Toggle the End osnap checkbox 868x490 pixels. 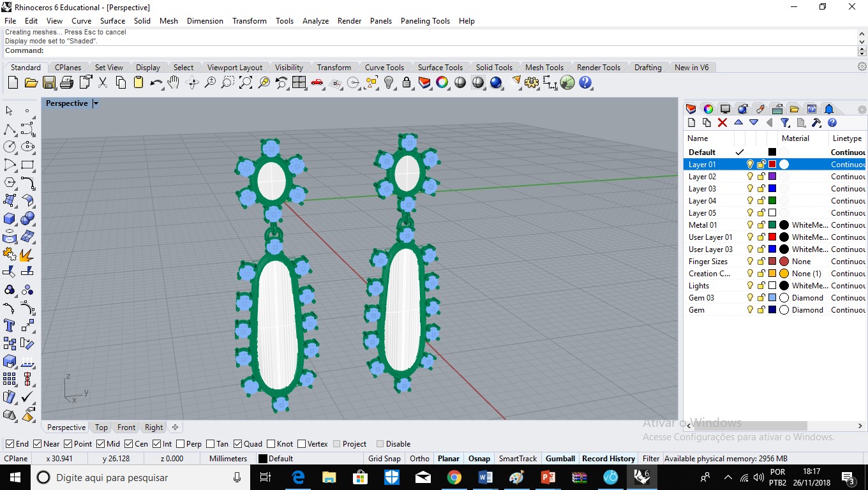tap(10, 444)
